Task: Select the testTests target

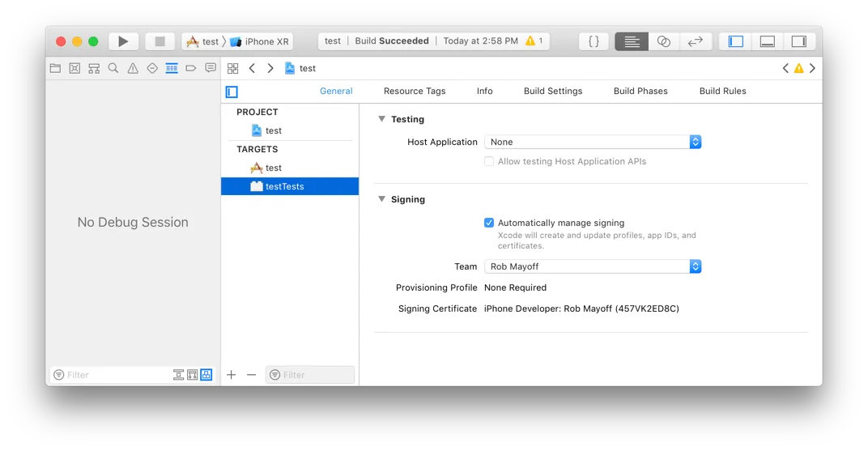Action: [290, 186]
